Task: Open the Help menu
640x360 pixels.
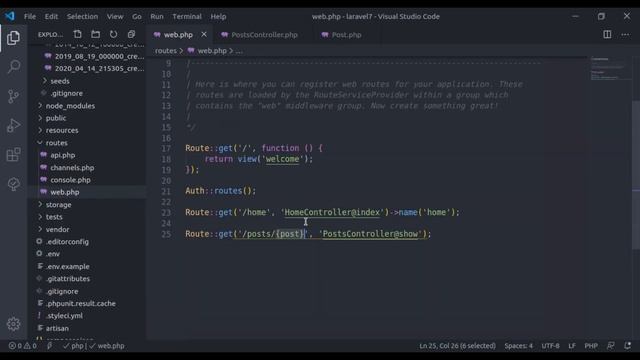Action: (218, 16)
